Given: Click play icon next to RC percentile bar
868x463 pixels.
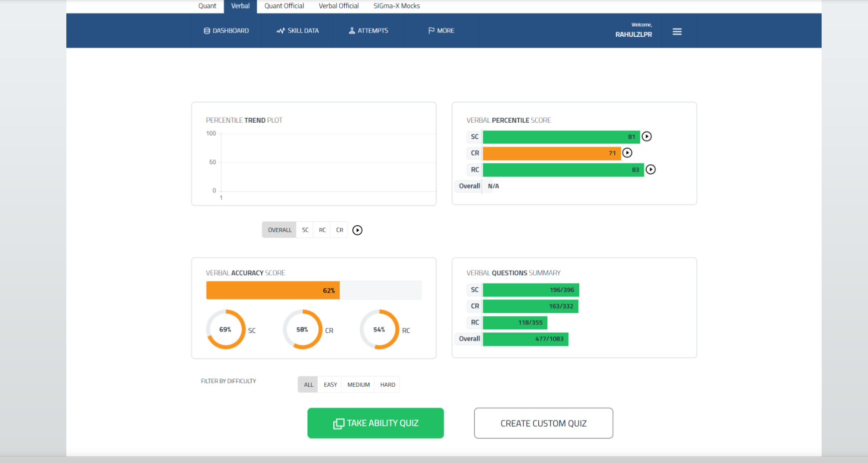Looking at the screenshot, I should 651,170.
